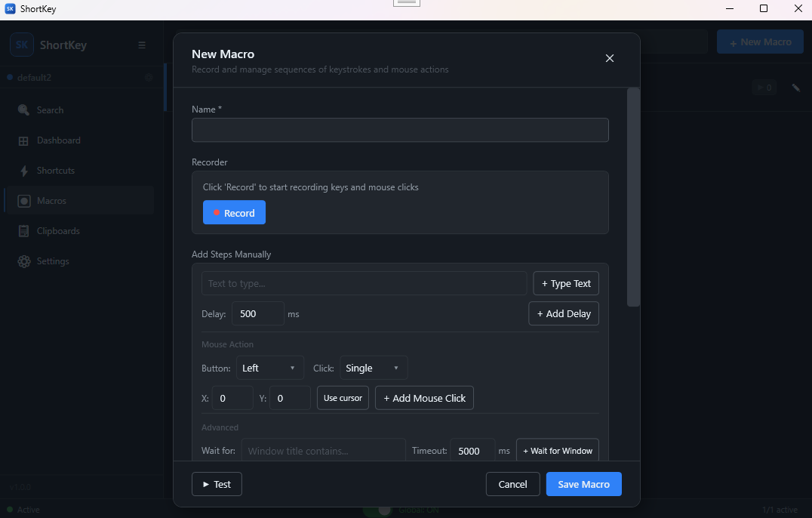Image resolution: width=812 pixels, height=518 pixels.
Task: Collapse the sidebar with the hamburger icon
Action: [142, 45]
